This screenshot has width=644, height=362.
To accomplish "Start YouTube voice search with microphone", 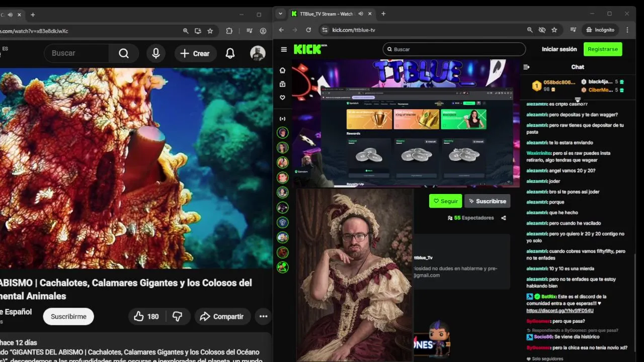I will (156, 53).
